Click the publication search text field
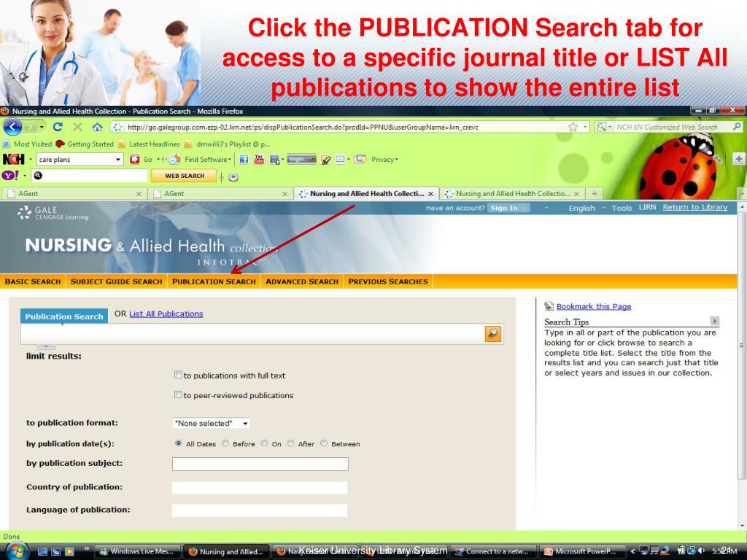Viewport: 747px width, 560px height. click(x=252, y=334)
